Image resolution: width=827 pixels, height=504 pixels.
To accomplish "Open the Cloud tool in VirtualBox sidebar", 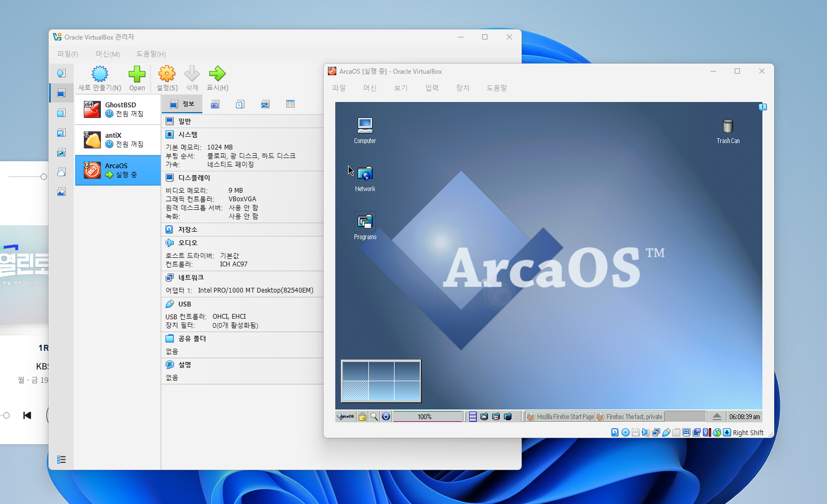I will point(61,172).
